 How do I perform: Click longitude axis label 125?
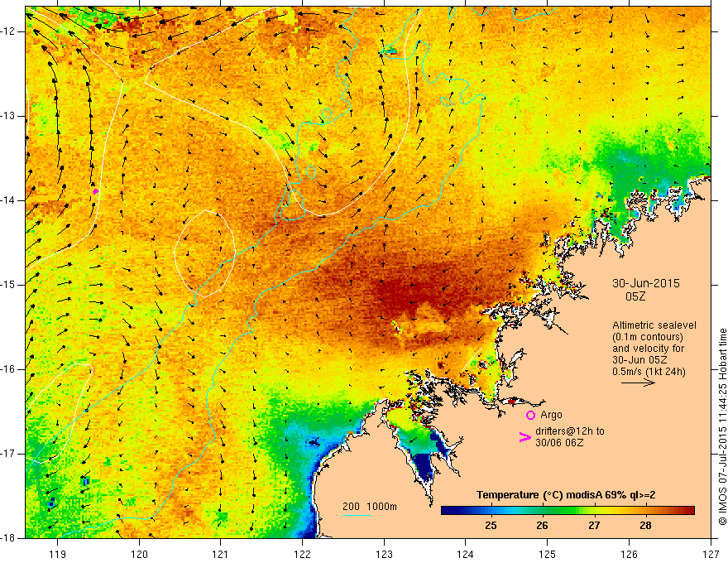tap(548, 554)
